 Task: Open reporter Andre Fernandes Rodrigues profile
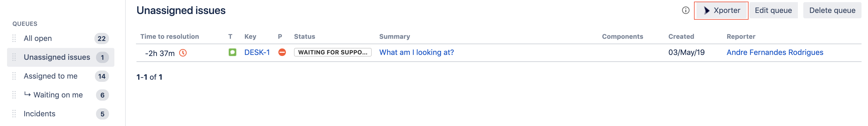[775, 52]
